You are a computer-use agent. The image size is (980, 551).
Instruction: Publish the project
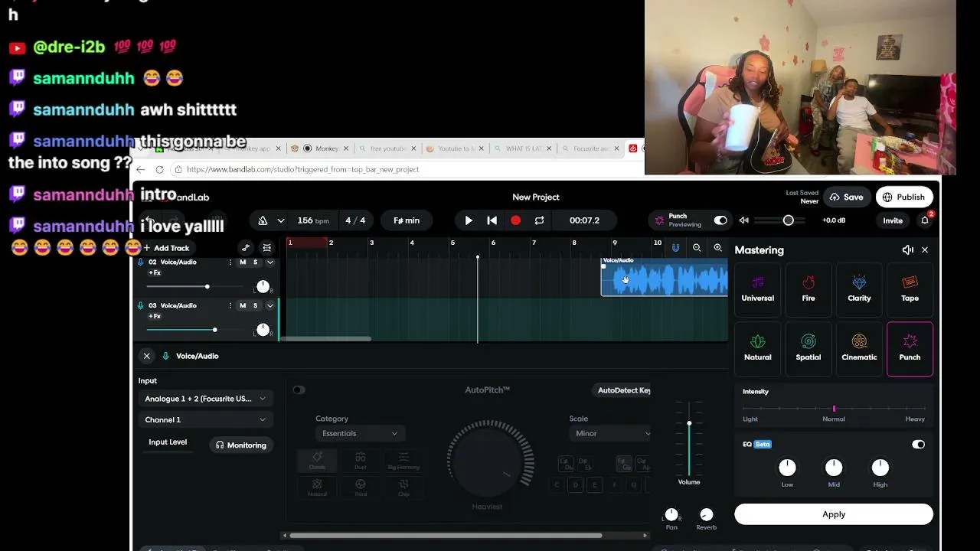904,197
